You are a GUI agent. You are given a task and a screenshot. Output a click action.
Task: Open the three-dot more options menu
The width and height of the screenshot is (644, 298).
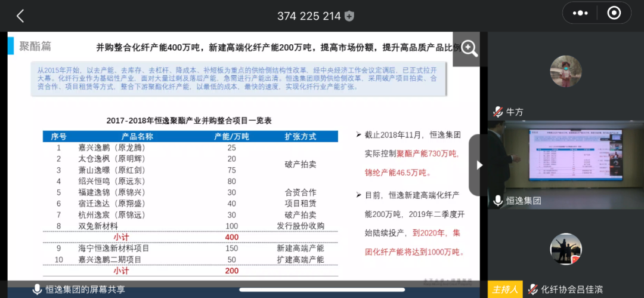pyautogui.click(x=580, y=13)
